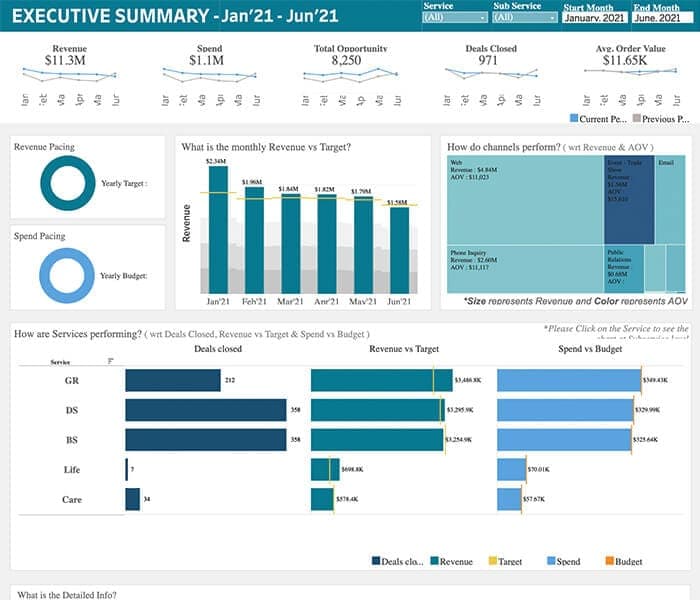Click the Deals Closed 971 value
The image size is (700, 600).
488,60
